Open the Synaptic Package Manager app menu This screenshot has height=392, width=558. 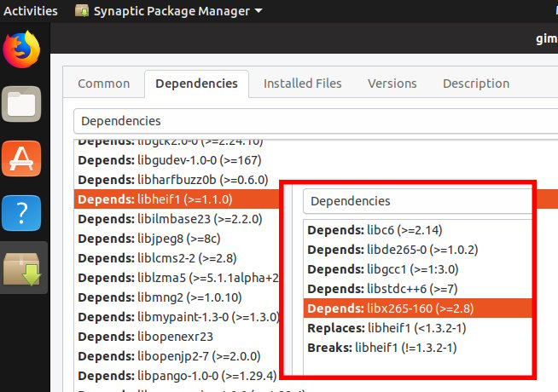tap(169, 11)
